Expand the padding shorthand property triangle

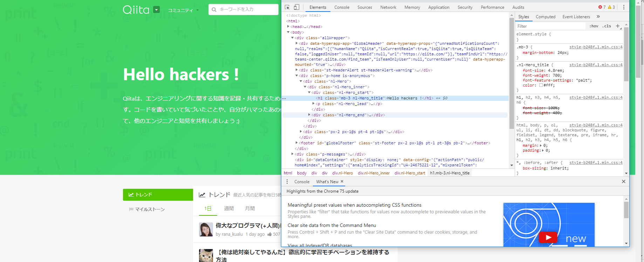point(543,150)
